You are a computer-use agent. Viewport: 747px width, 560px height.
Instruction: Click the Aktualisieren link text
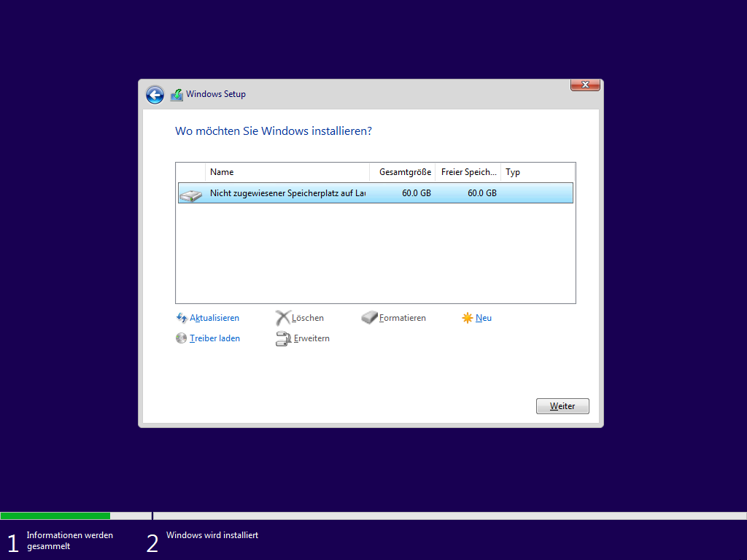[x=214, y=318]
